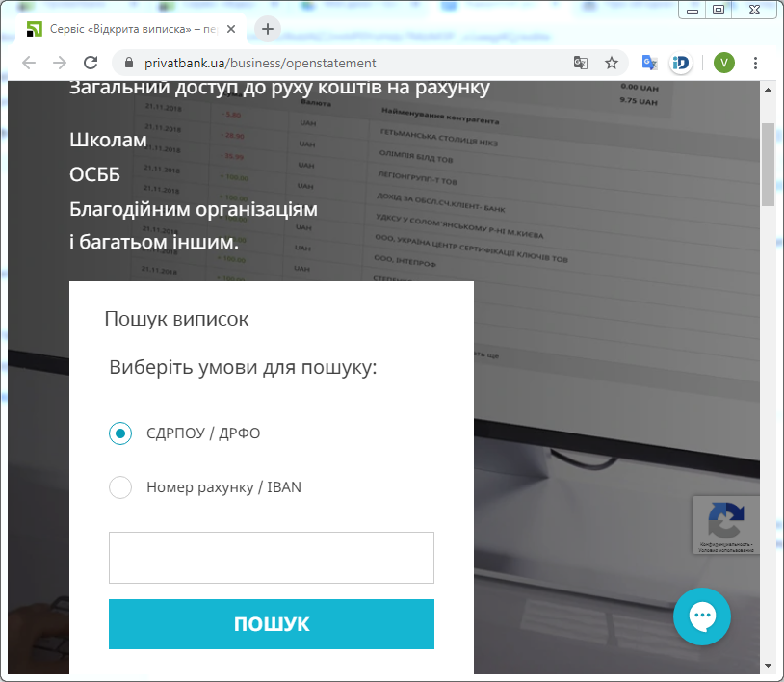The image size is (784, 682).
Task: Maximize the Chrome window
Action: (x=719, y=10)
